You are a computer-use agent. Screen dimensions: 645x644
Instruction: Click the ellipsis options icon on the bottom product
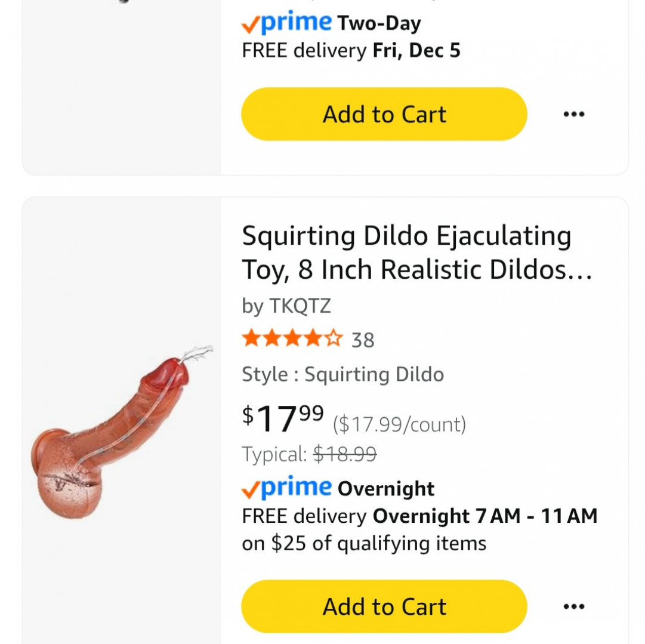(575, 606)
